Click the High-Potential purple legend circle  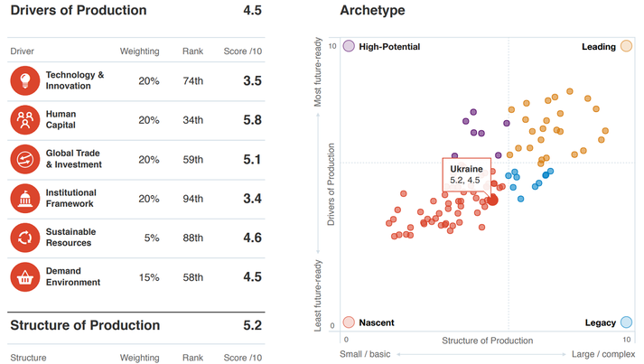pyautogui.click(x=349, y=46)
